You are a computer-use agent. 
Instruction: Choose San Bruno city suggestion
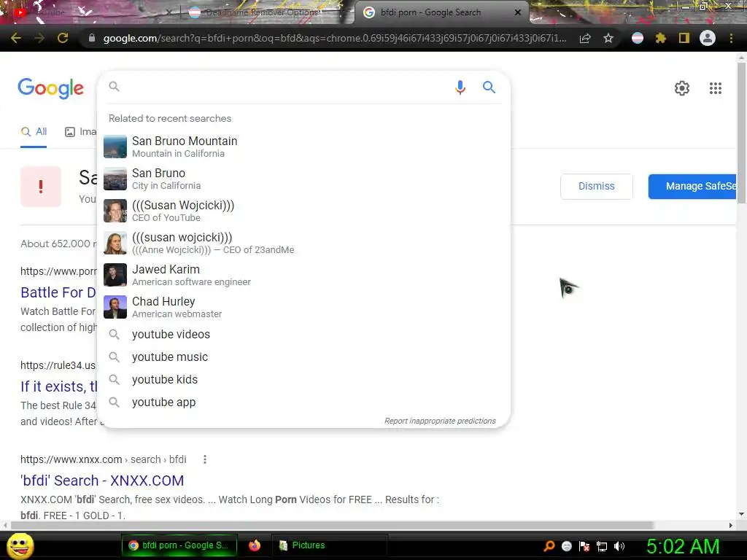(x=304, y=179)
